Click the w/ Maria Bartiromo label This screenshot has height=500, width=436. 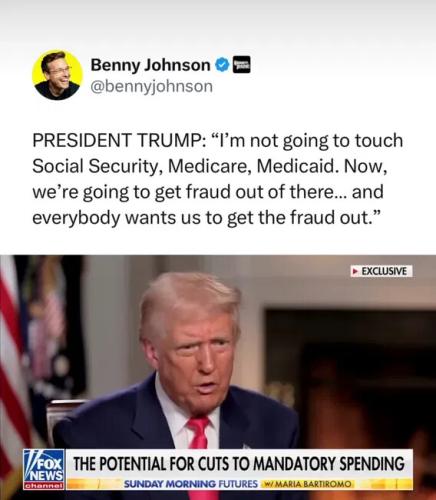pos(307,484)
